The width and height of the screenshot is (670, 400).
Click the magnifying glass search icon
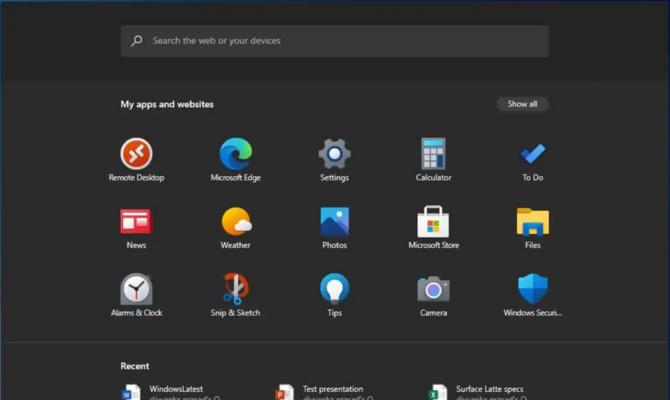137,41
